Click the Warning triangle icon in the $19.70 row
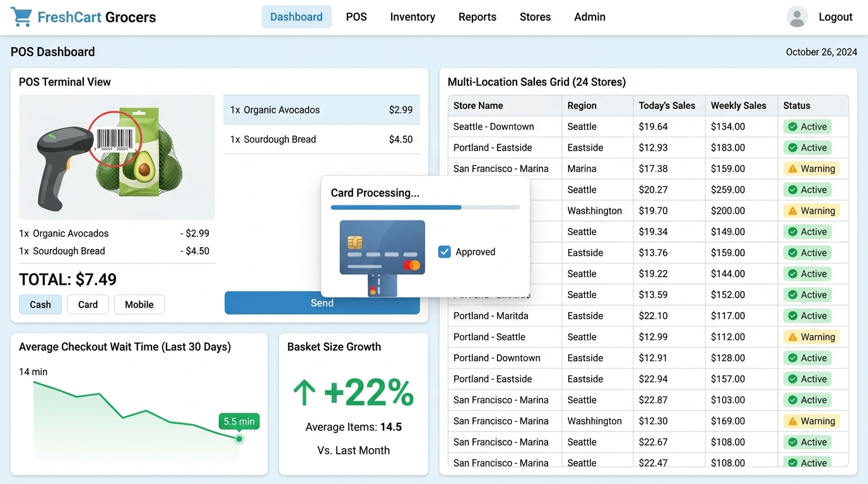The width and height of the screenshot is (868, 484). coord(792,210)
